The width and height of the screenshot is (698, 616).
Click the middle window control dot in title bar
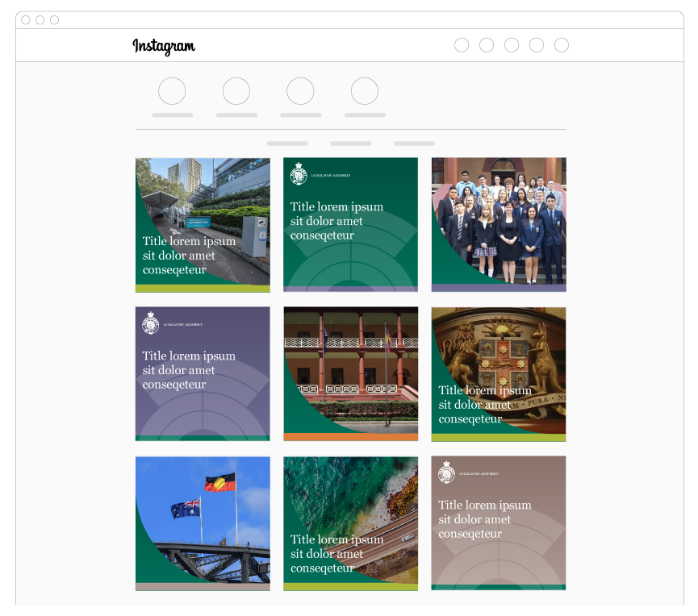pos(40,20)
